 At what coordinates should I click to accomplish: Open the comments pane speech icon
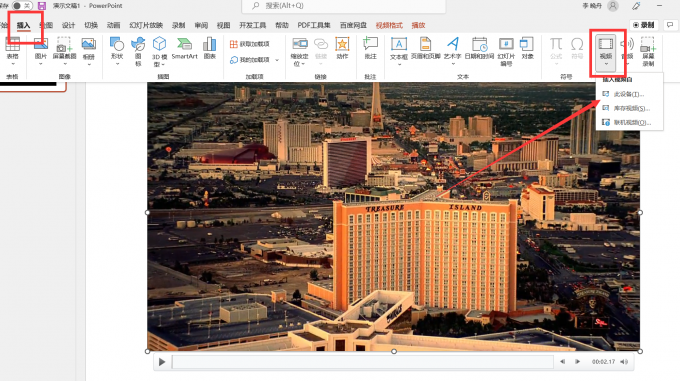(670, 25)
